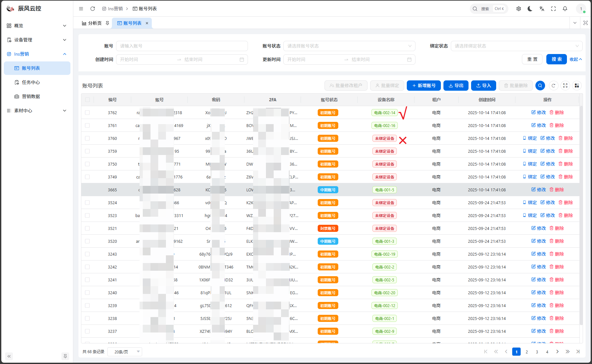This screenshot has height=364, width=592.
Task: Click 绑定 link for row 3760
Action: pyautogui.click(x=530, y=138)
